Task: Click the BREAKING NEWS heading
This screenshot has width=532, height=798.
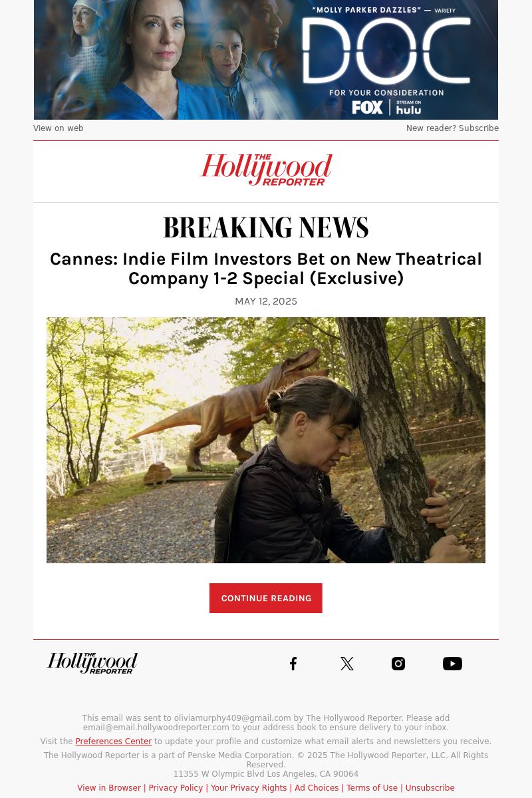Action: 266,228
